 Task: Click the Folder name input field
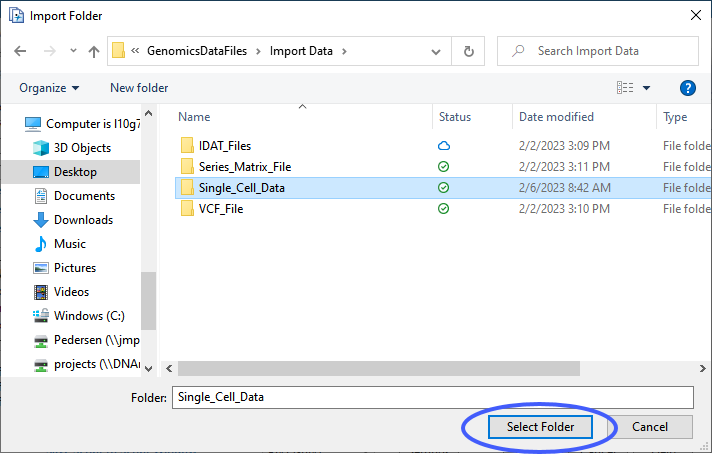pos(432,397)
